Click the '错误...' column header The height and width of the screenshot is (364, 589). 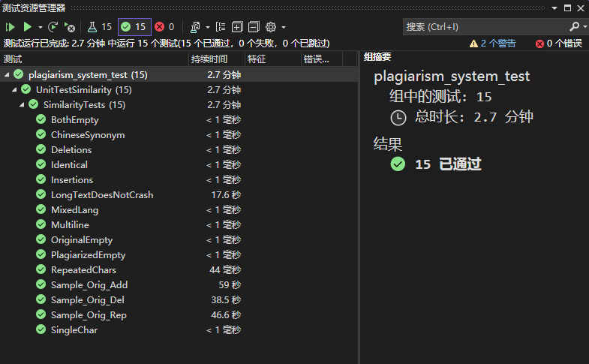tap(322, 59)
